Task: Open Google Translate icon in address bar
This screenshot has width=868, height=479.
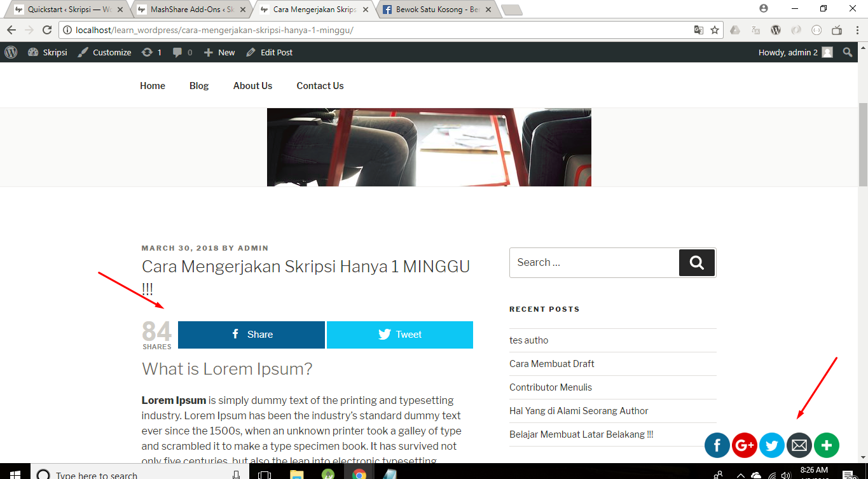Action: pos(699,30)
